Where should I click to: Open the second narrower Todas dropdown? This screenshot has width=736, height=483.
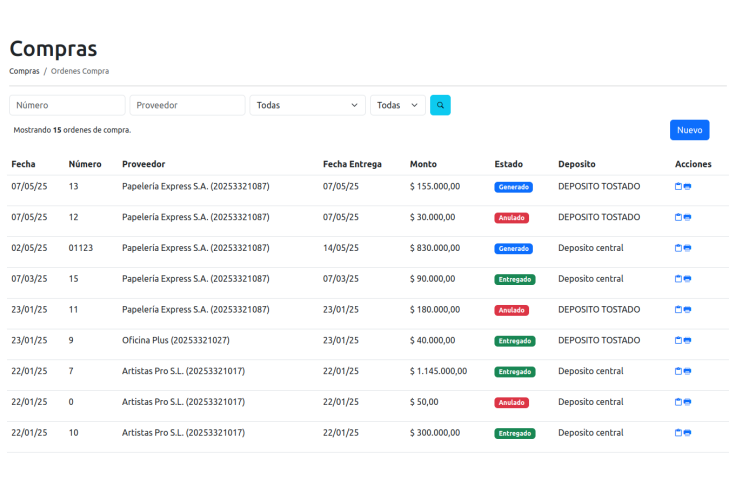398,105
